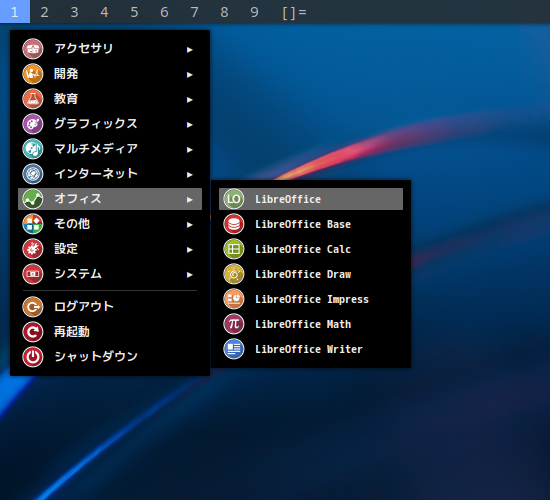The image size is (550, 500).
Task: Switch to workspace tag 7
Action: click(x=194, y=12)
